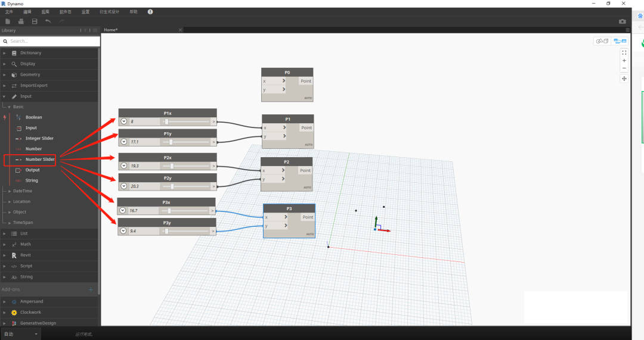The image size is (644, 340).
Task: Click the Save toolbar icon
Action: pos(35,21)
